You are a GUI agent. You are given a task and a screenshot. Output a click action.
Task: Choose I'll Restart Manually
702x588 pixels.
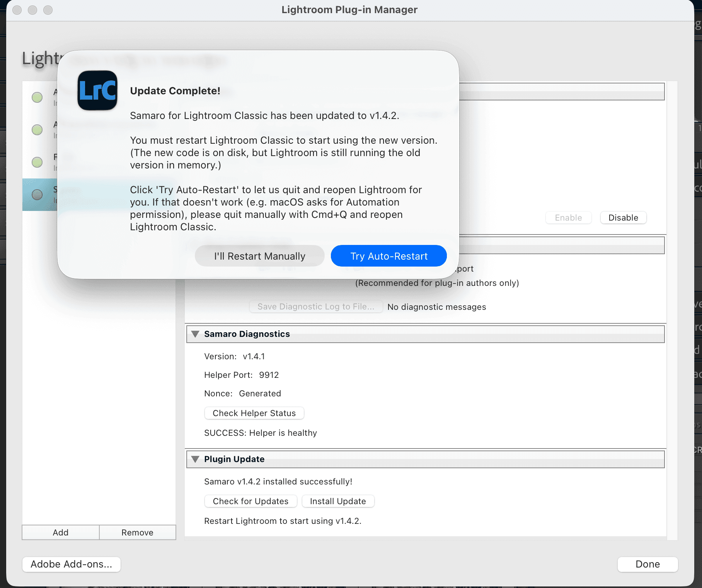[x=260, y=256]
